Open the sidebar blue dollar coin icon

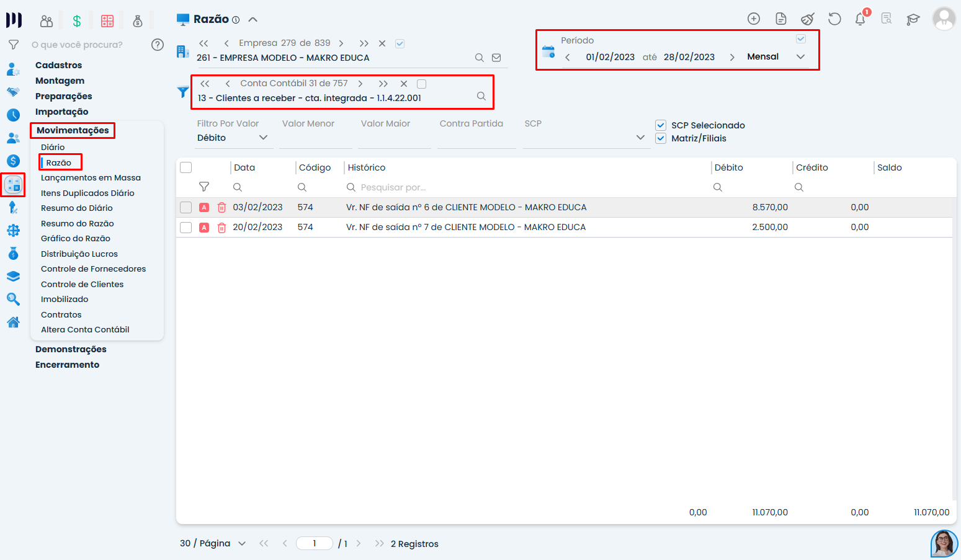point(13,161)
